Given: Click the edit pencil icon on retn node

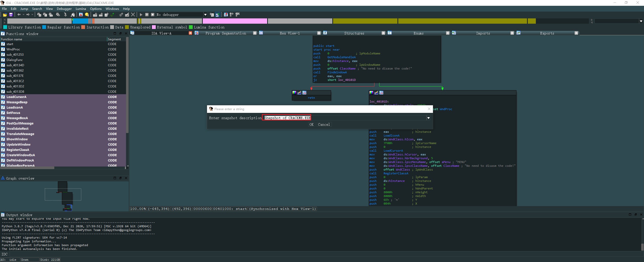Looking at the screenshot, I should (299, 93).
